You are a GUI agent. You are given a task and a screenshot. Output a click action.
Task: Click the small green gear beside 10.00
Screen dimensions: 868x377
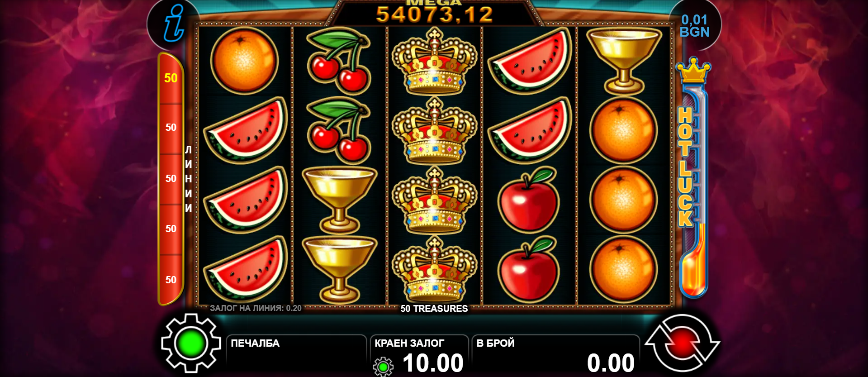pyautogui.click(x=383, y=367)
